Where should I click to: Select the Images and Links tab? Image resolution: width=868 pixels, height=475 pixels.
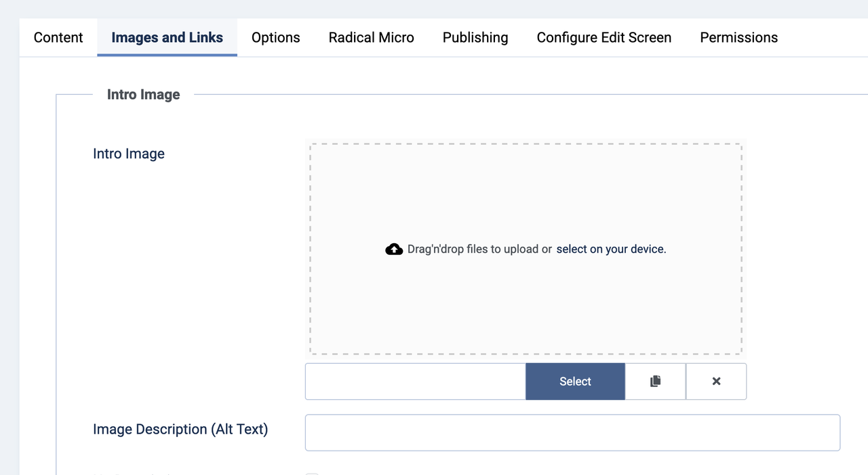click(167, 38)
